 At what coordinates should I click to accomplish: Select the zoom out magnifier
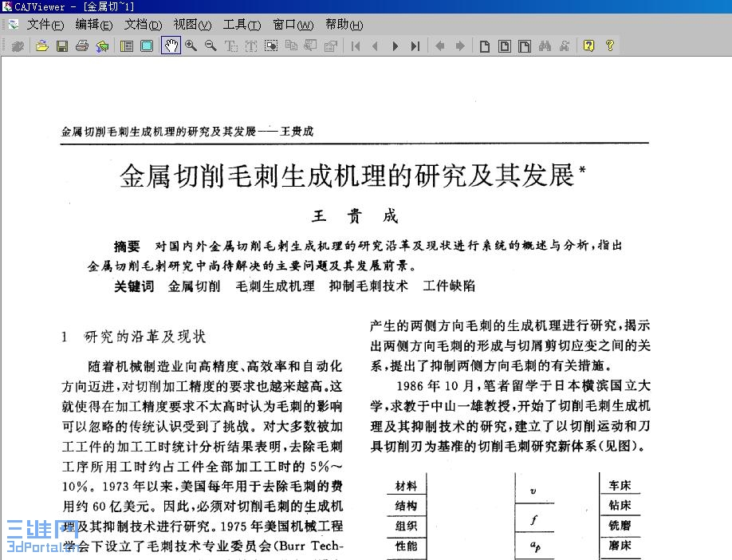(211, 45)
